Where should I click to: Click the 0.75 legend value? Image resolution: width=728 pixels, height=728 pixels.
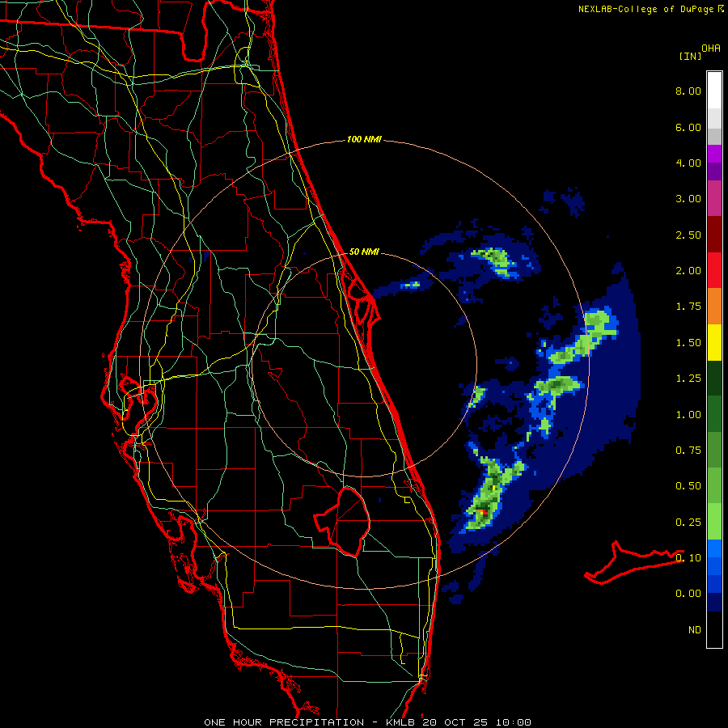688,451
